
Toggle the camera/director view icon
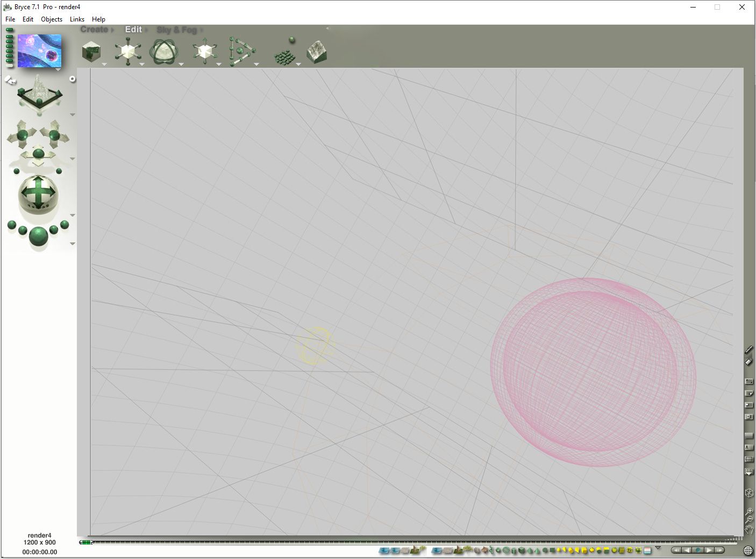pyautogui.click(x=10, y=81)
